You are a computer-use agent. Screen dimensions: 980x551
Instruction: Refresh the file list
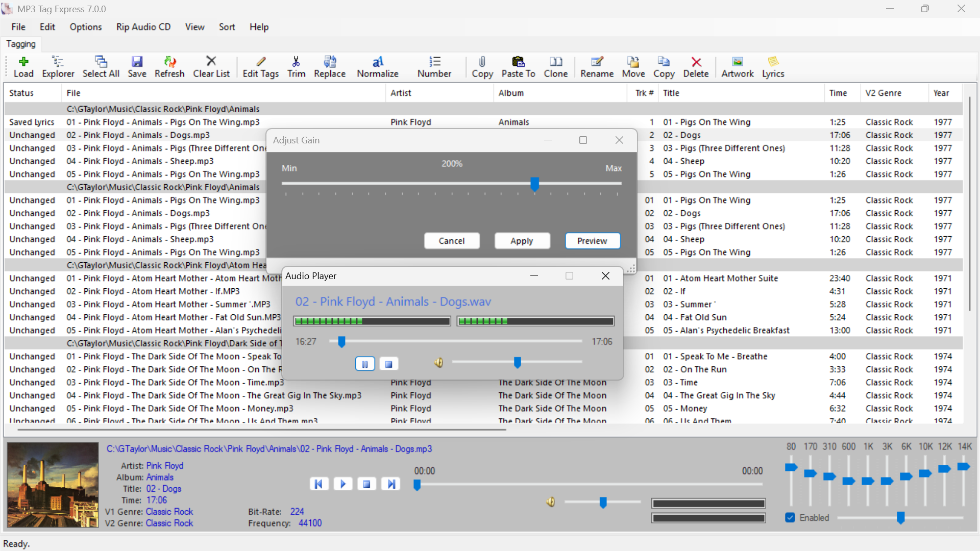coord(169,67)
